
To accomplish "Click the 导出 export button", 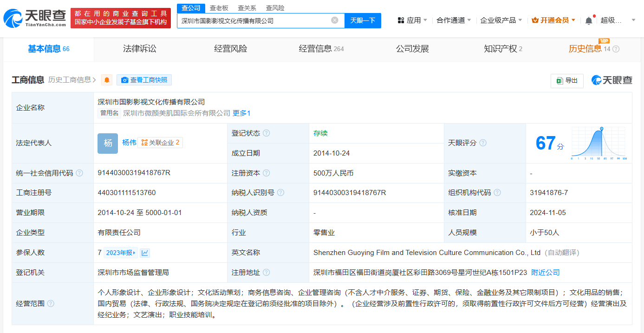I will pos(567,80).
